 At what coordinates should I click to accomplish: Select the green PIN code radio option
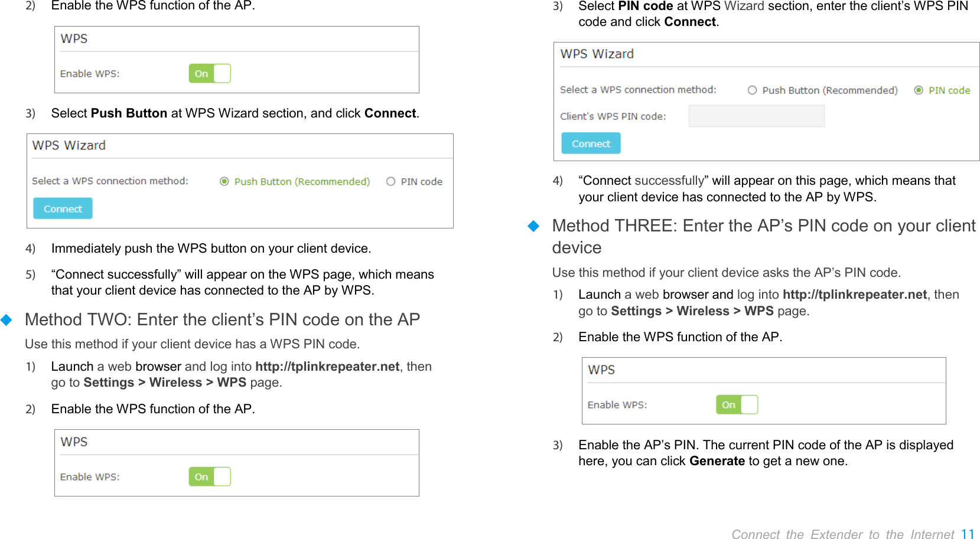point(919,90)
